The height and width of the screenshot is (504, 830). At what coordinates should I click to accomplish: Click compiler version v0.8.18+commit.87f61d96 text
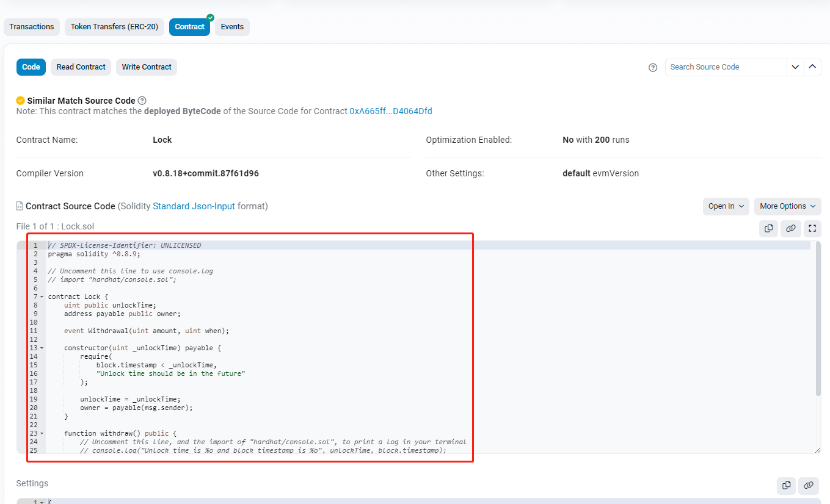pos(206,173)
